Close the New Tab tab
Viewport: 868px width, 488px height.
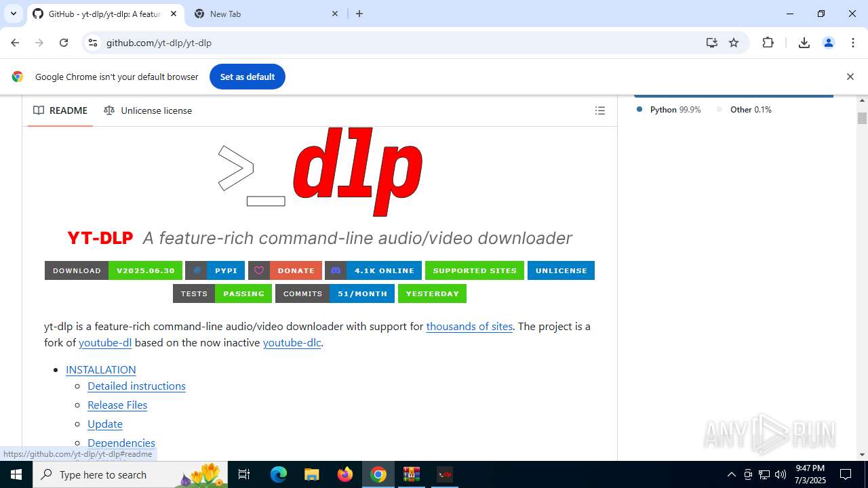335,14
